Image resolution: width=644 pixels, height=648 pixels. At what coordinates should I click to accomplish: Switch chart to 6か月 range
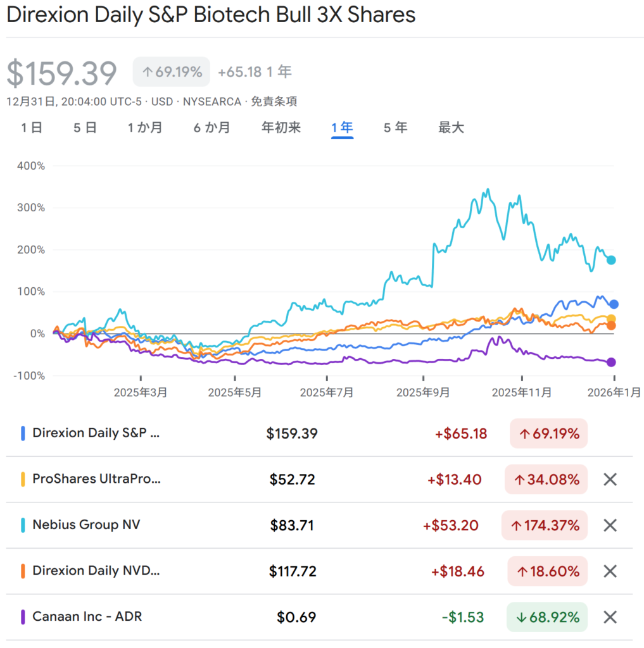212,128
